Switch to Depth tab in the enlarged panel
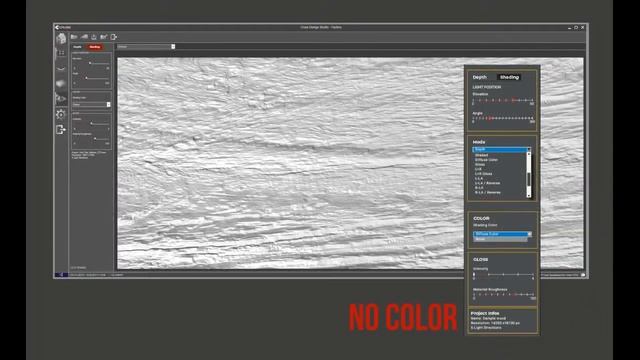The image size is (640, 360). coord(480,77)
